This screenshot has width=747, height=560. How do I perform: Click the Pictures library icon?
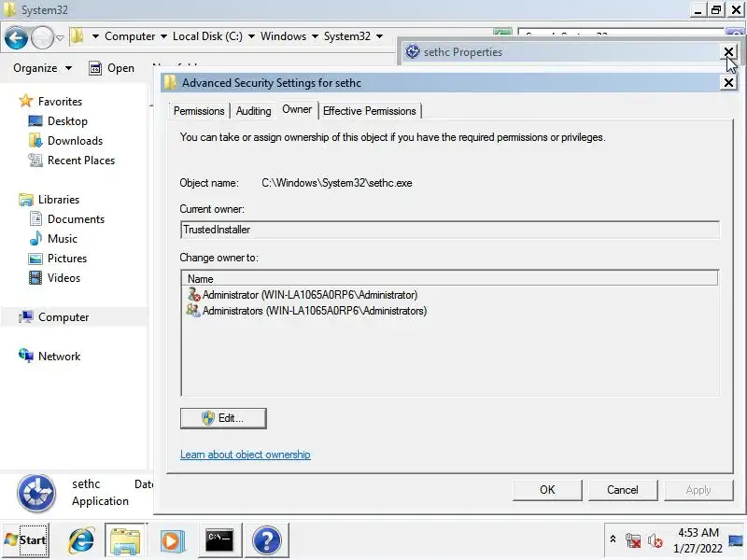tap(35, 259)
